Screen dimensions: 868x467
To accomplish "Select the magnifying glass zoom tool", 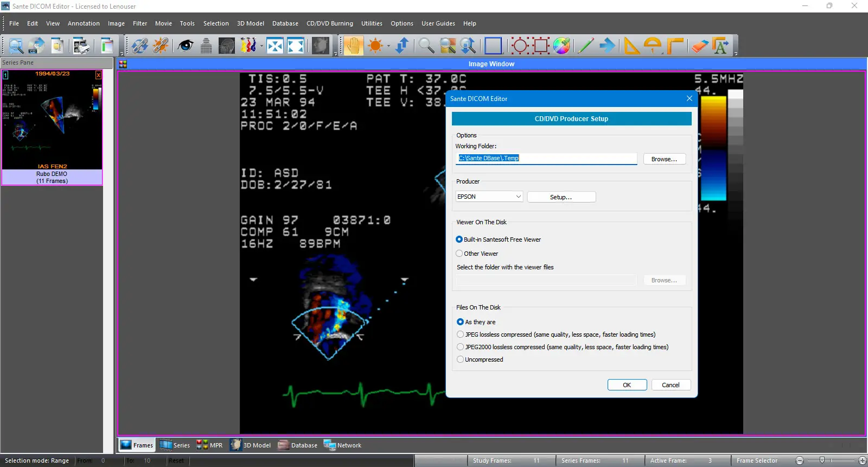I will 426,46.
